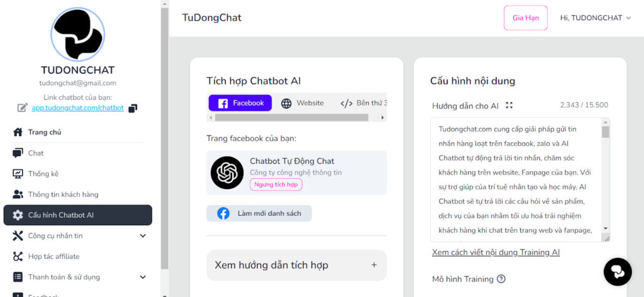Open the Công cụ nhắn tin menu item
The width and height of the screenshot is (644, 297).
pos(77,236)
